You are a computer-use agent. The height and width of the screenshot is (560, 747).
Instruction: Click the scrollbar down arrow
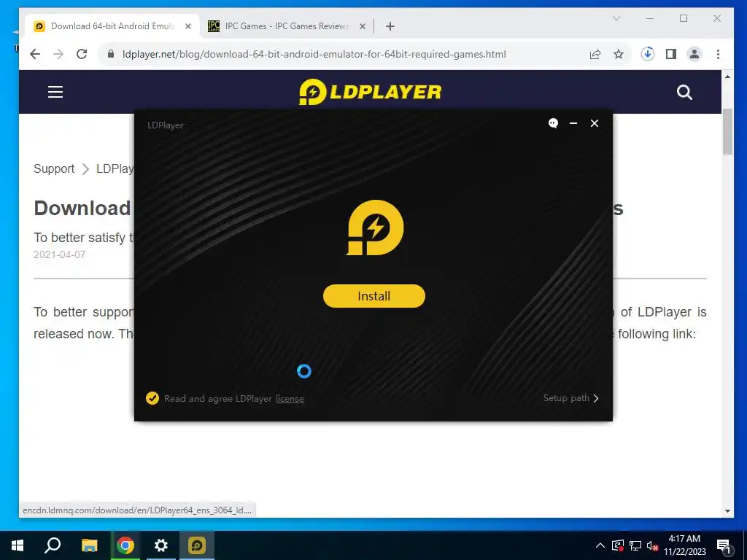[727, 511]
